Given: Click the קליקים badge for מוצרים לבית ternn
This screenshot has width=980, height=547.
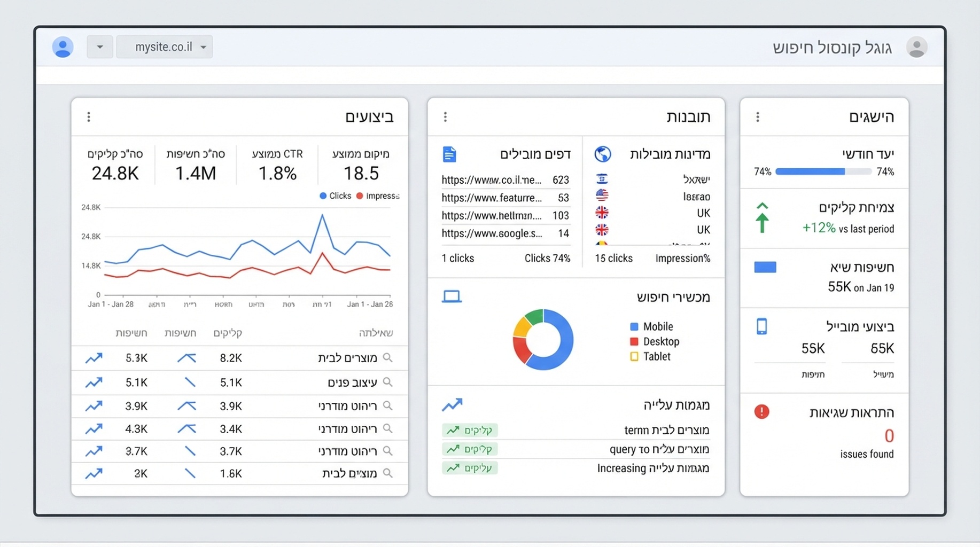Looking at the screenshot, I should pyautogui.click(x=470, y=430).
